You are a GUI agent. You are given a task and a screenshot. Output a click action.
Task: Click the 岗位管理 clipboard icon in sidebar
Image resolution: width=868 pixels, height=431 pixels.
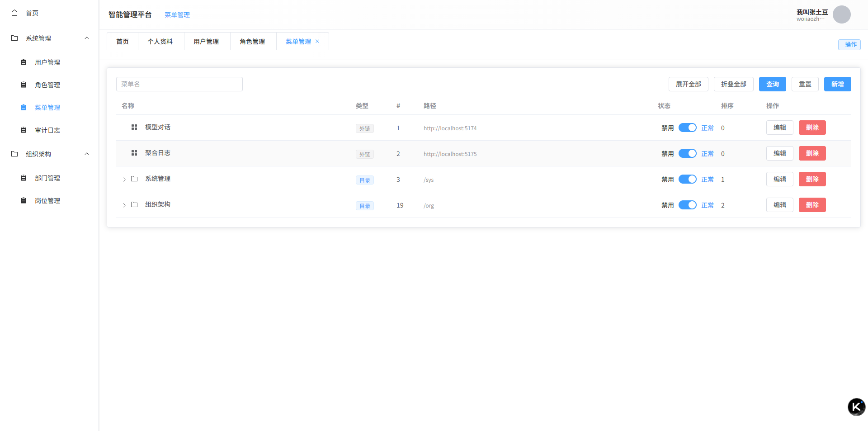tap(24, 200)
